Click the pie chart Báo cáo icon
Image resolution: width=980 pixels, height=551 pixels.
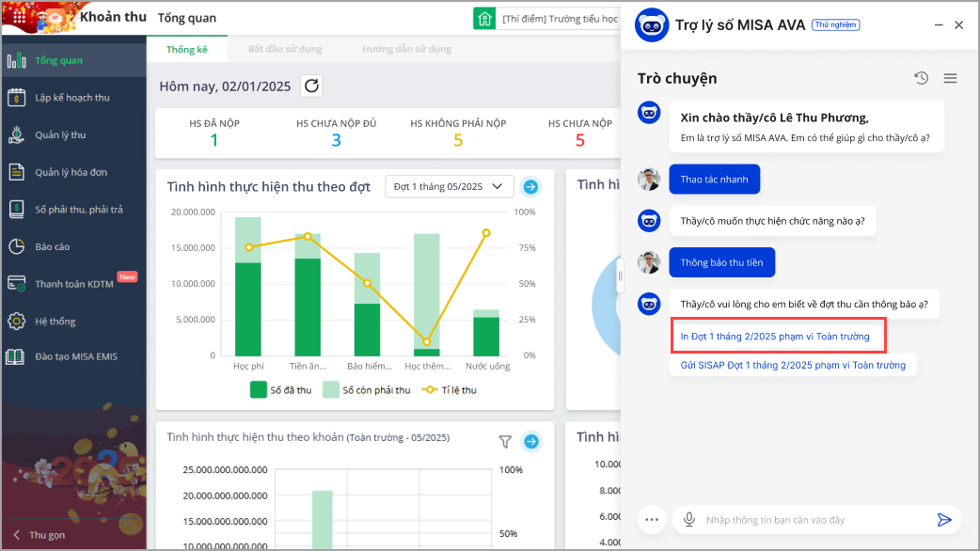[x=16, y=246]
